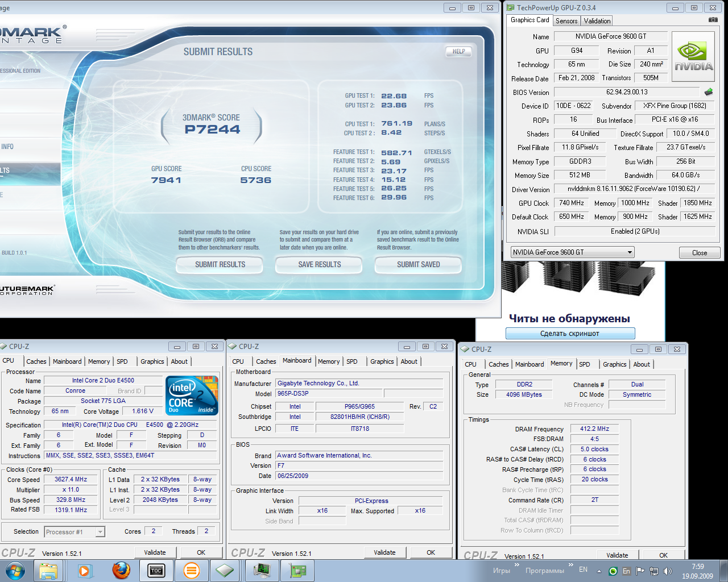Viewport: 728px width, 582px height.
Task: Click the orange circular taskbar icon
Action: point(192,571)
